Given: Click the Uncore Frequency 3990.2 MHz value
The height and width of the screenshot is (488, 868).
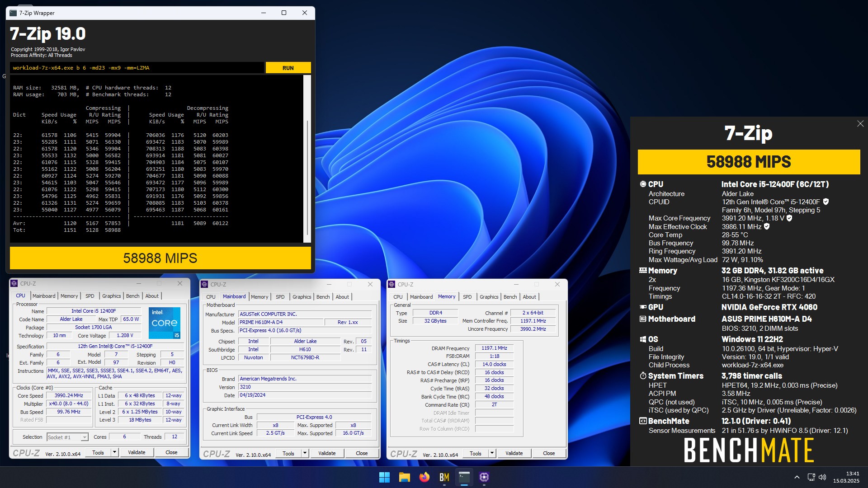Looking at the screenshot, I should (533, 329).
